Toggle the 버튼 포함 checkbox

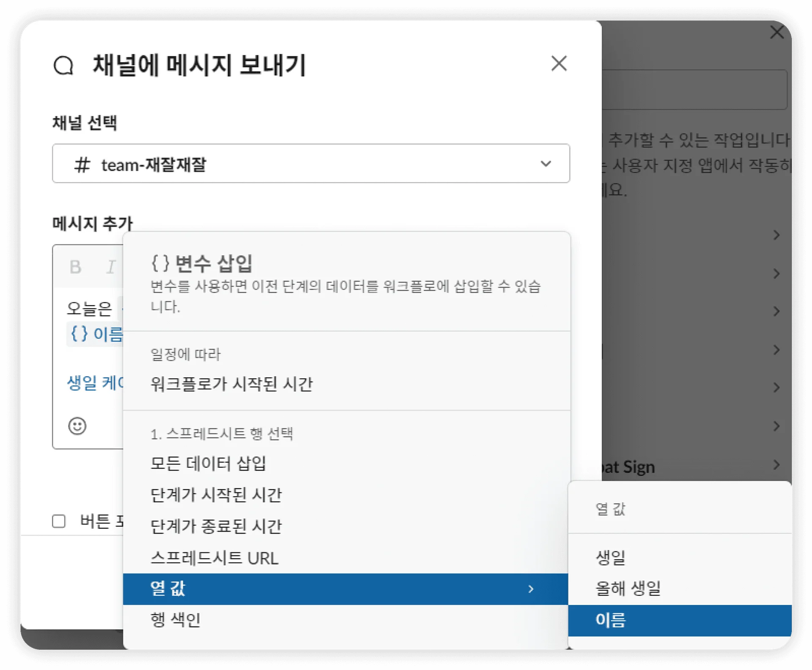tap(59, 521)
